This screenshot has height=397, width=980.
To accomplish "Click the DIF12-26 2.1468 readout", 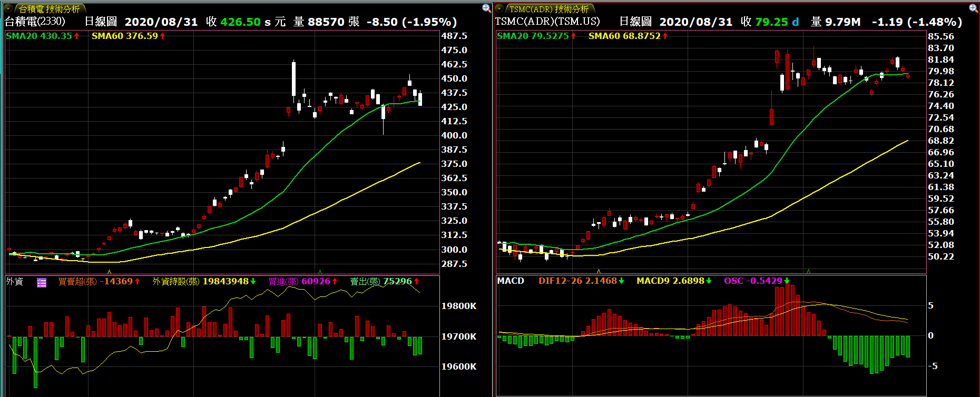I will coord(581,281).
